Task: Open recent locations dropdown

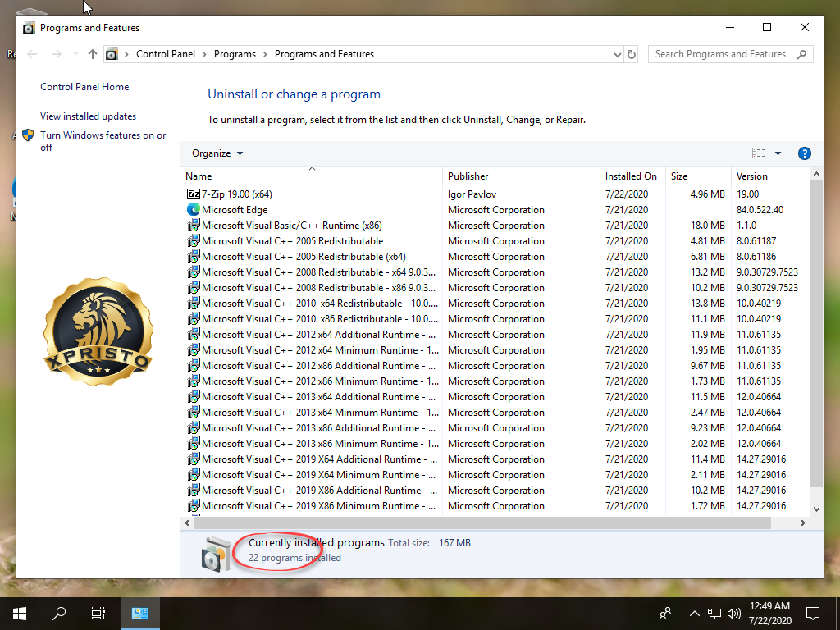Action: (75, 54)
